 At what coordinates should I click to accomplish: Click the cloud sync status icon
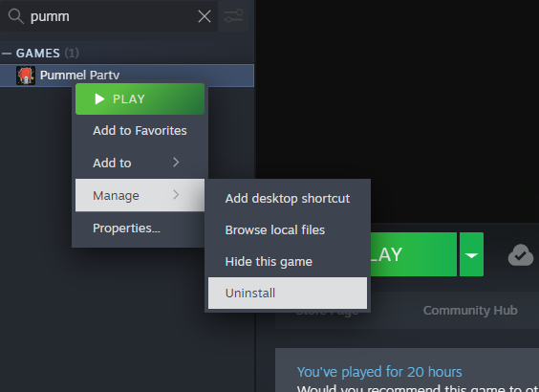(x=521, y=255)
